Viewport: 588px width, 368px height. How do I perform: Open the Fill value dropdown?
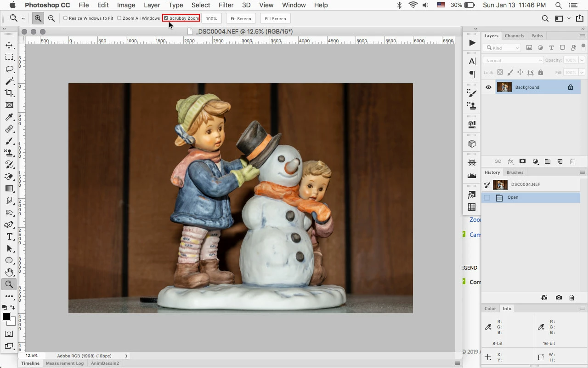[582, 72]
